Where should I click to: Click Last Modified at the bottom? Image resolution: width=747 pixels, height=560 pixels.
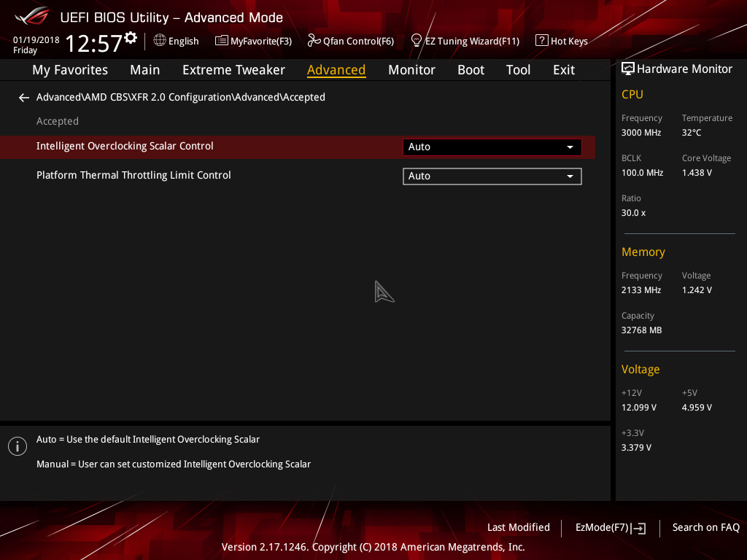[519, 528]
